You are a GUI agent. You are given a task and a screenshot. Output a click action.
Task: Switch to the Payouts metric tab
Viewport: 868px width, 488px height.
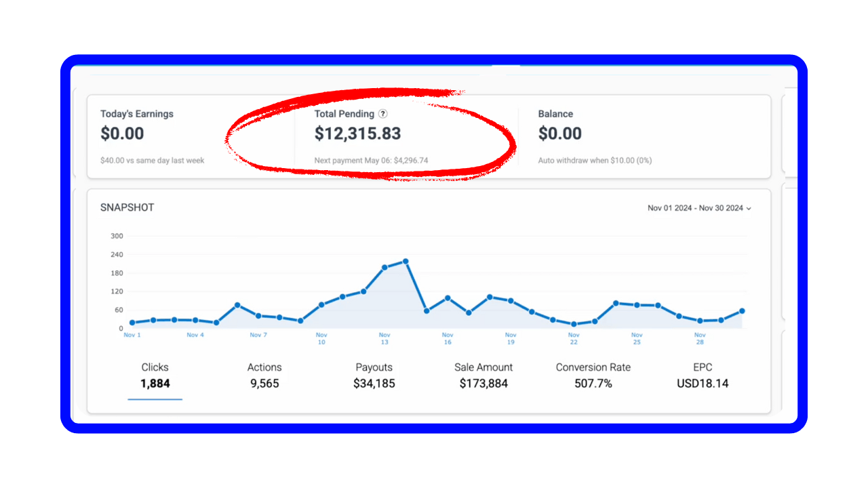(x=374, y=375)
